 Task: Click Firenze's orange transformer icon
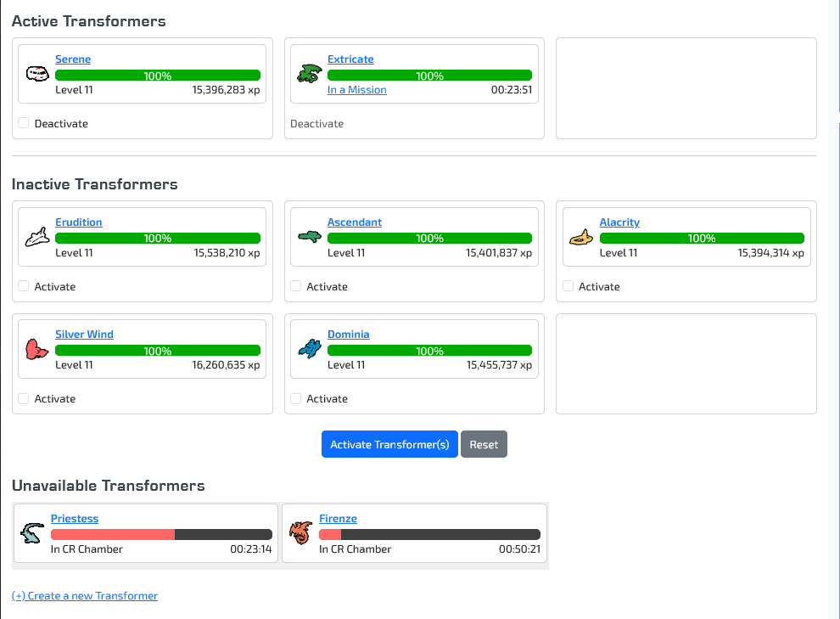pyautogui.click(x=300, y=533)
